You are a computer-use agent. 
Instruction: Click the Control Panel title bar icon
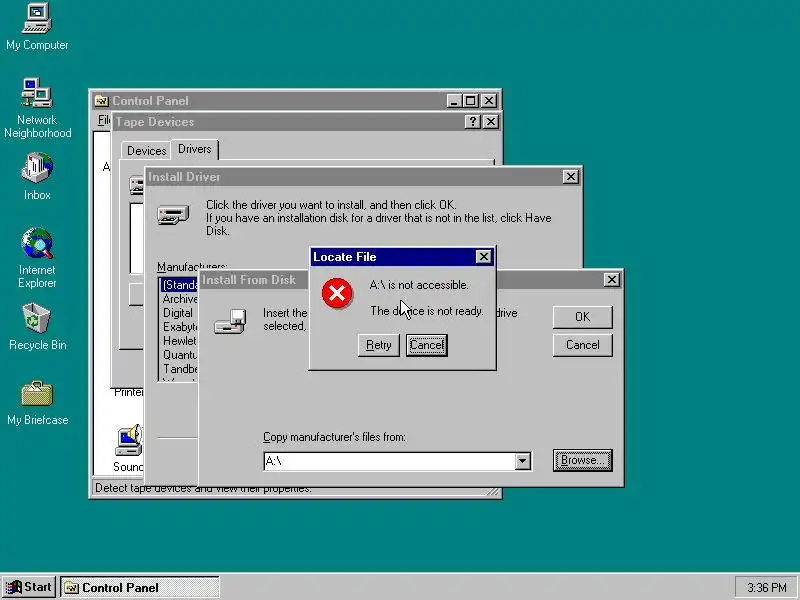(x=102, y=101)
